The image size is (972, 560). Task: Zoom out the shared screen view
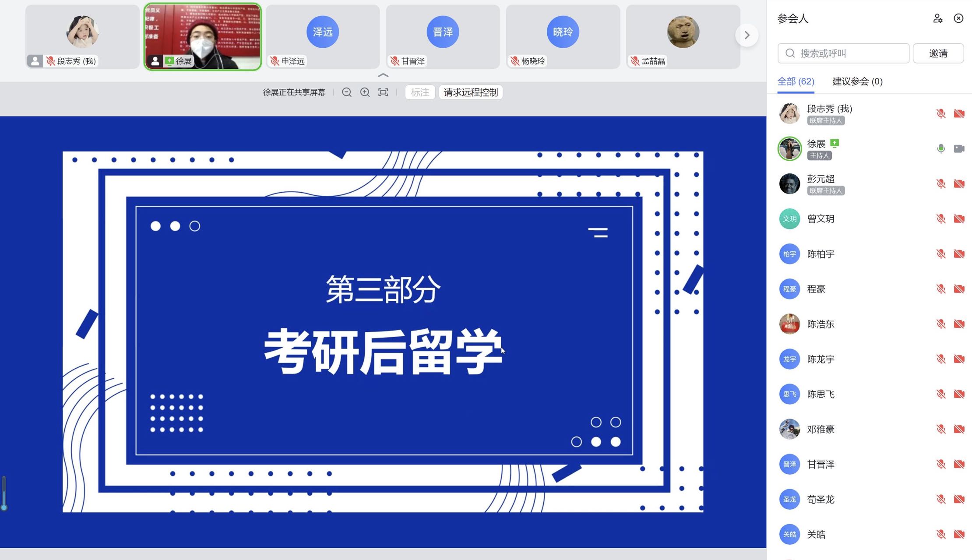coord(346,92)
